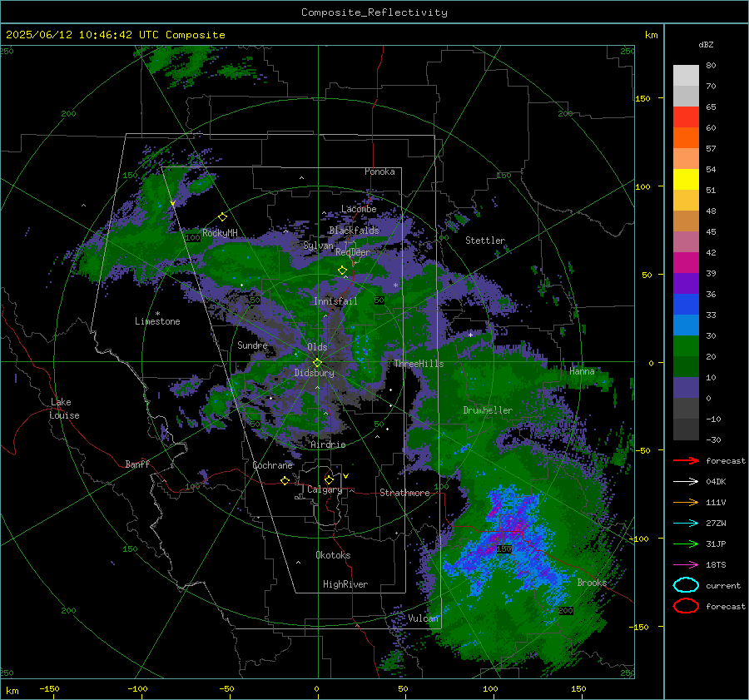Click the Didsbury map label

[x=315, y=373]
